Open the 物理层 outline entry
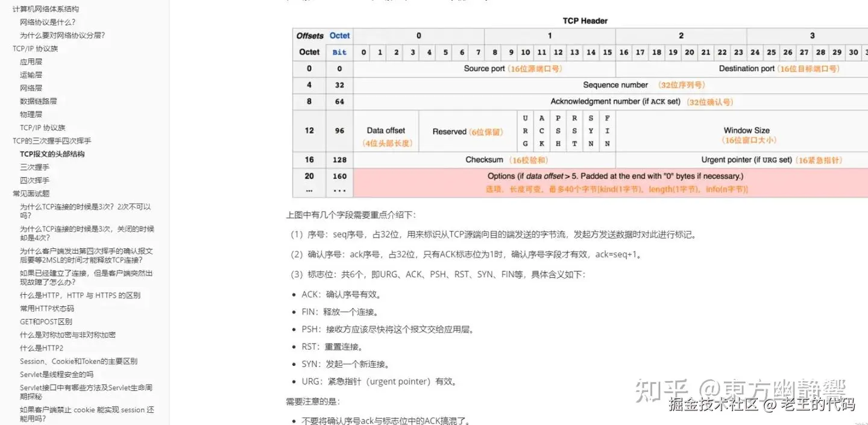868x425 pixels. tap(31, 115)
